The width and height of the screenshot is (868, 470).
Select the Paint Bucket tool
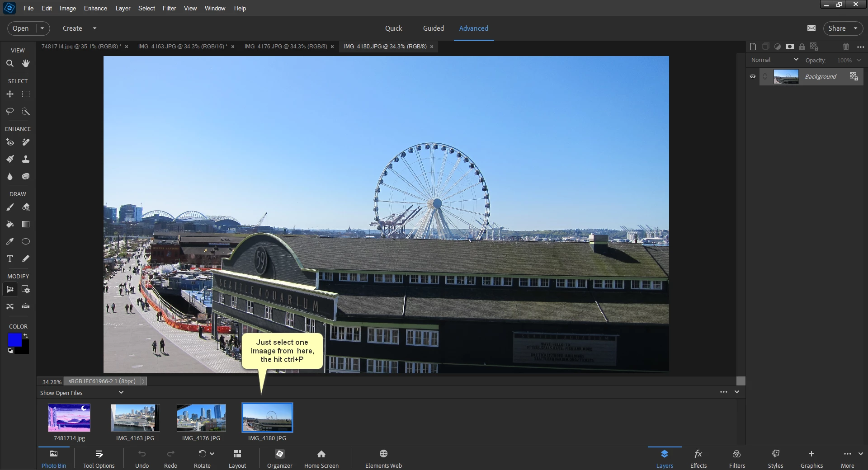coord(9,224)
